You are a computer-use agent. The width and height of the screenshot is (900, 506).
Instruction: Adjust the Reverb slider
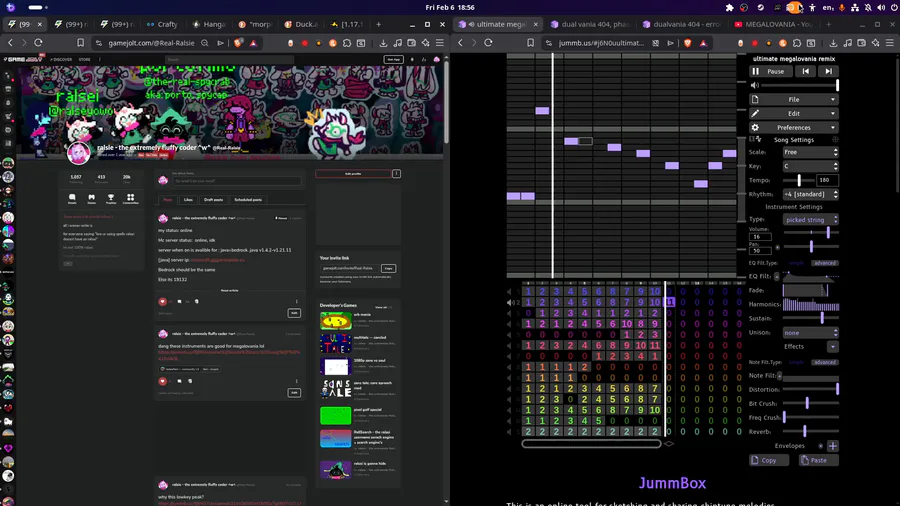[x=811, y=431]
